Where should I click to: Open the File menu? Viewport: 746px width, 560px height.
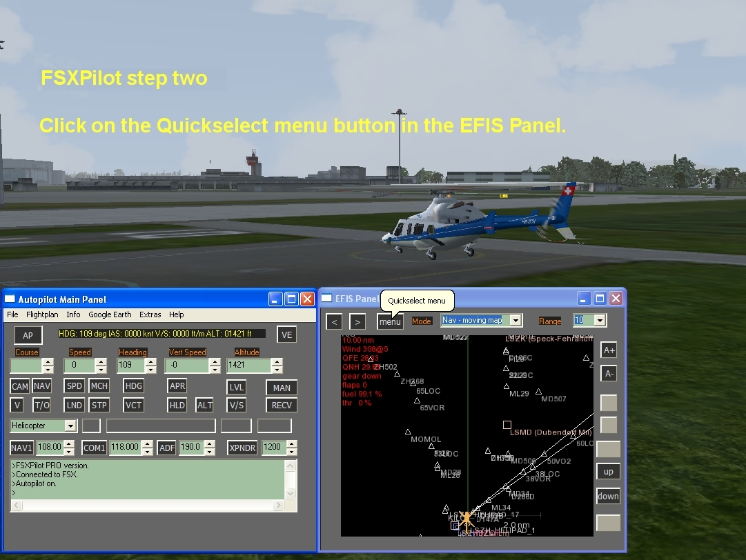pyautogui.click(x=13, y=314)
